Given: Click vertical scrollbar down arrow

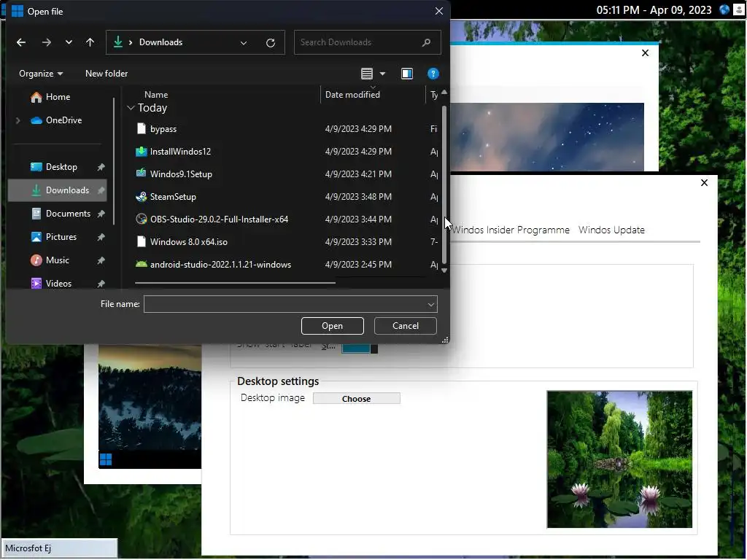Looking at the screenshot, I should [x=444, y=271].
